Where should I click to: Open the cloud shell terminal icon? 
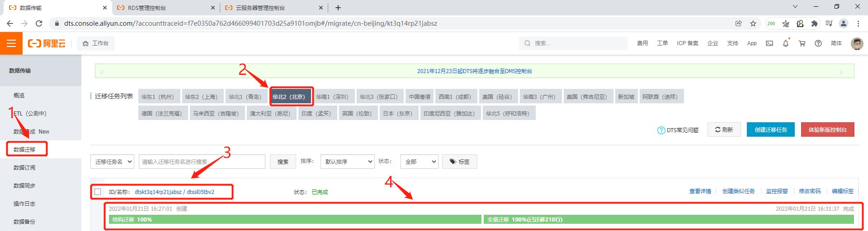point(769,43)
